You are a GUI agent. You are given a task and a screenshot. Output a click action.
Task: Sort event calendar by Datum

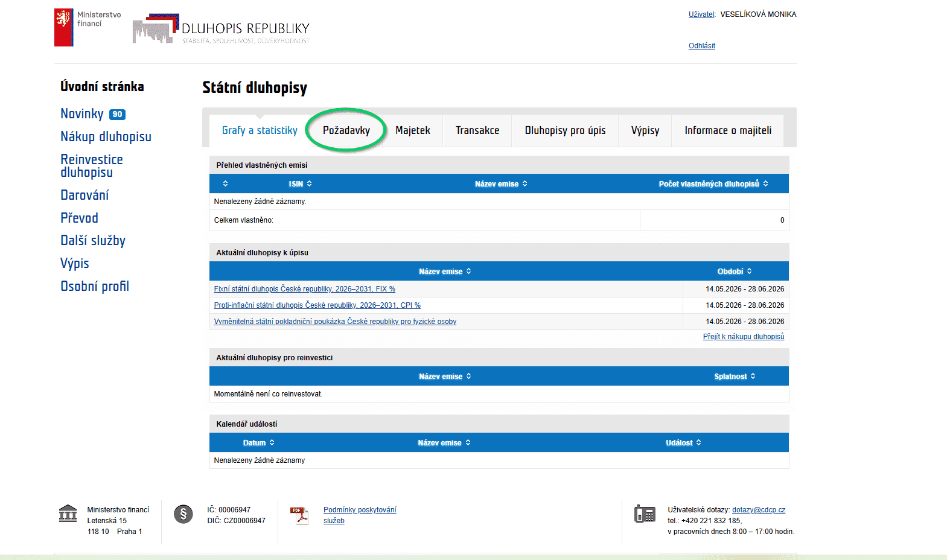click(258, 442)
